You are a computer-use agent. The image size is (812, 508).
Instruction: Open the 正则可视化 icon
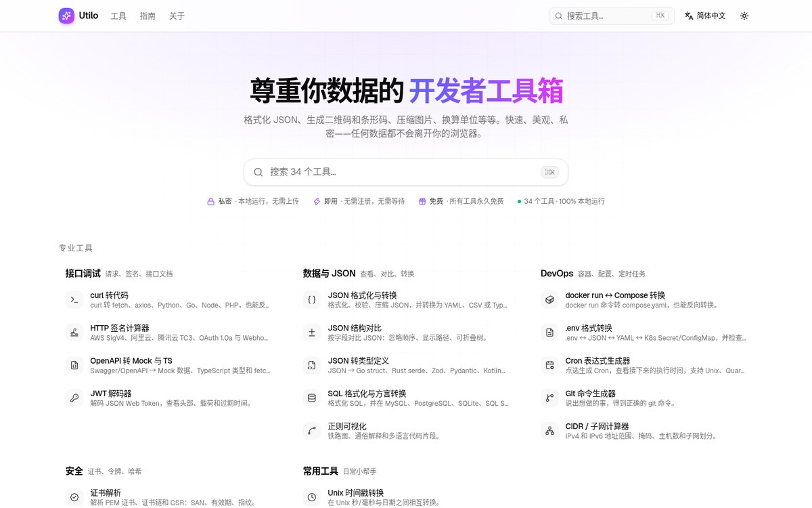[x=312, y=431]
